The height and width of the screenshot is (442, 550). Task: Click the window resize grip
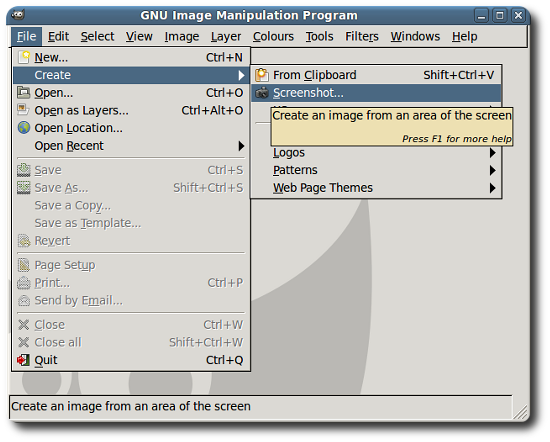520,412
